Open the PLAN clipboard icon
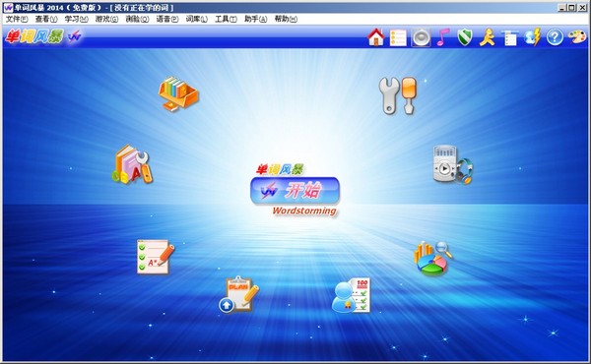This screenshot has height=364, width=591. point(239,294)
